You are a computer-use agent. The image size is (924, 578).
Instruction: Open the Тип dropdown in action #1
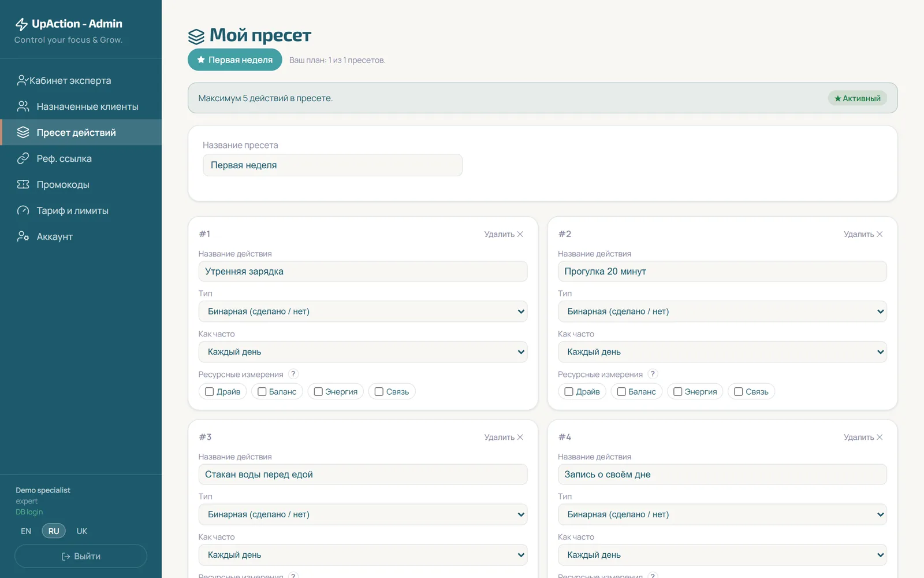pos(363,312)
